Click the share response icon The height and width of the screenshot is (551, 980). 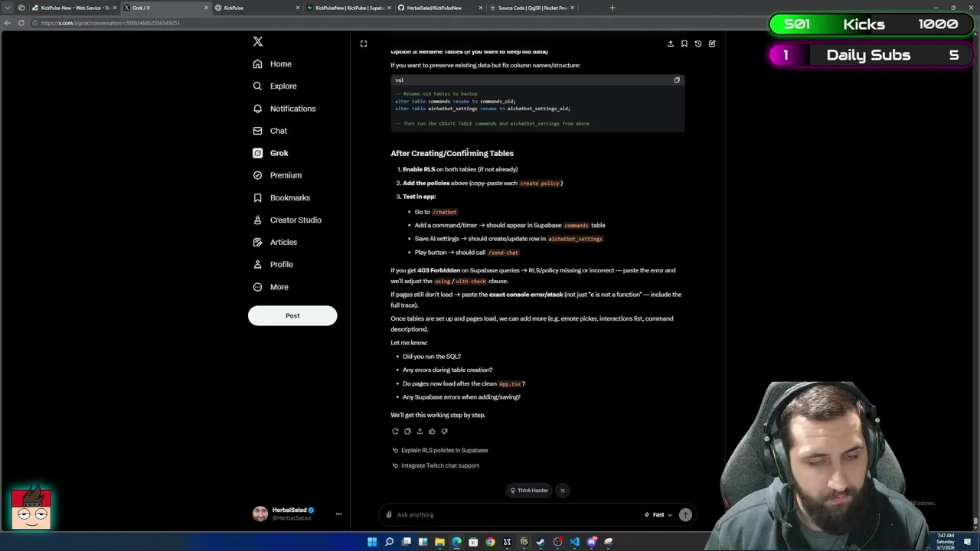click(420, 431)
